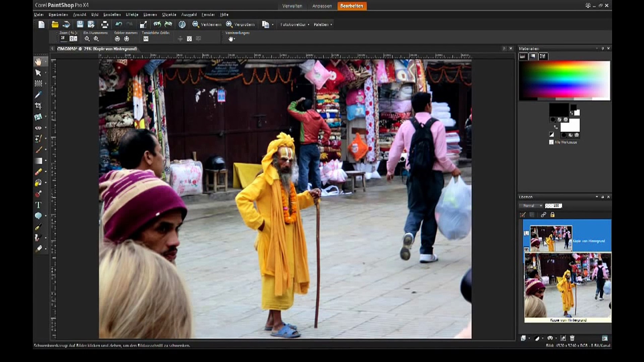This screenshot has height=362, width=644.
Task: Pick a color from the rainbow spectrum
Action: click(564, 80)
